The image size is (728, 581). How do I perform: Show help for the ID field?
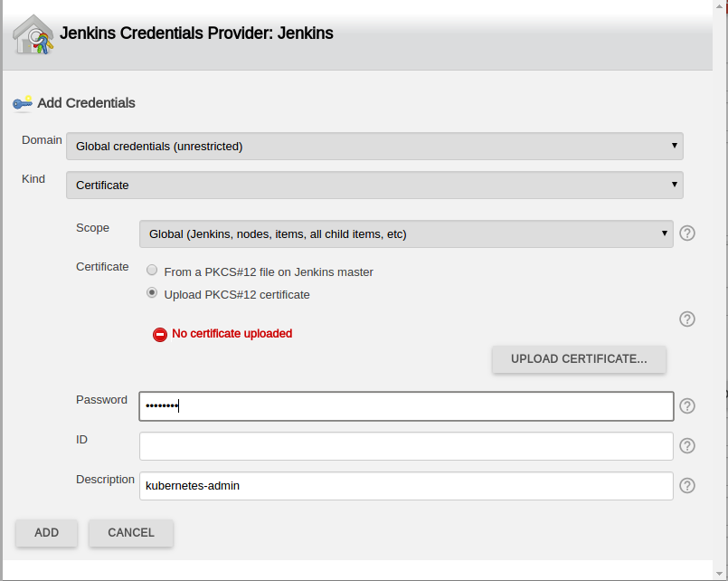coord(687,446)
